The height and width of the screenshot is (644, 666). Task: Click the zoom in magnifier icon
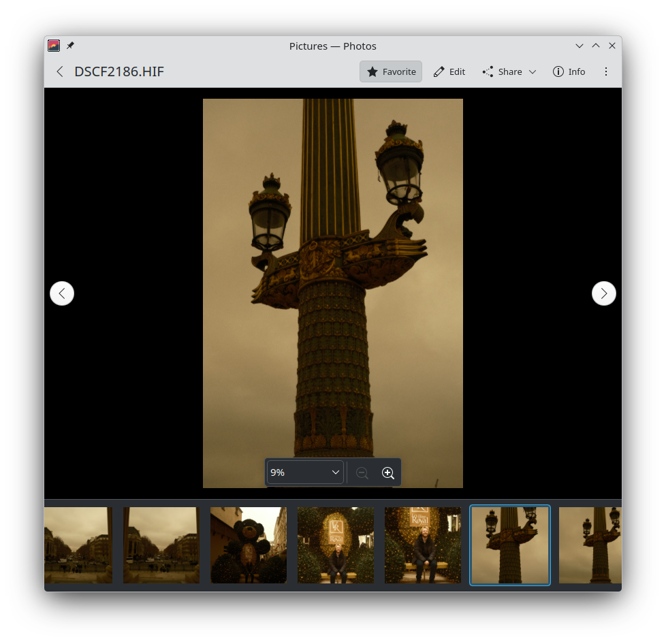[x=388, y=473]
